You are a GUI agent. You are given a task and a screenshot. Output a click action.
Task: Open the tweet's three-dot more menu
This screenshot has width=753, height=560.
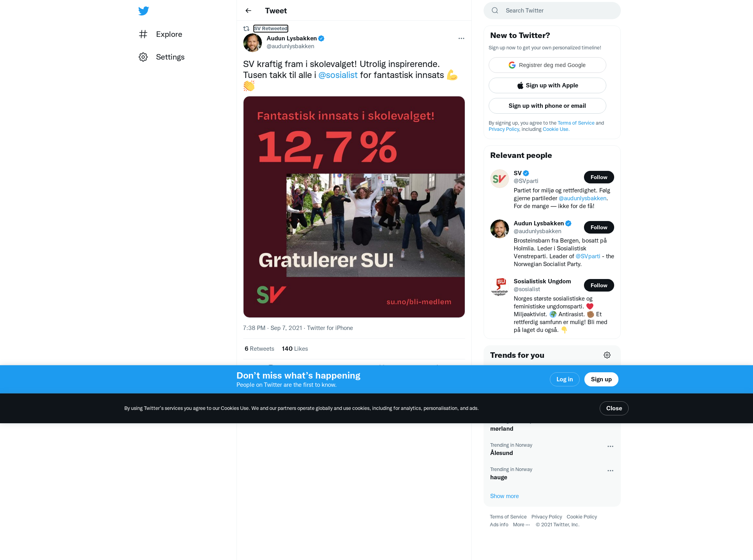tap(461, 38)
